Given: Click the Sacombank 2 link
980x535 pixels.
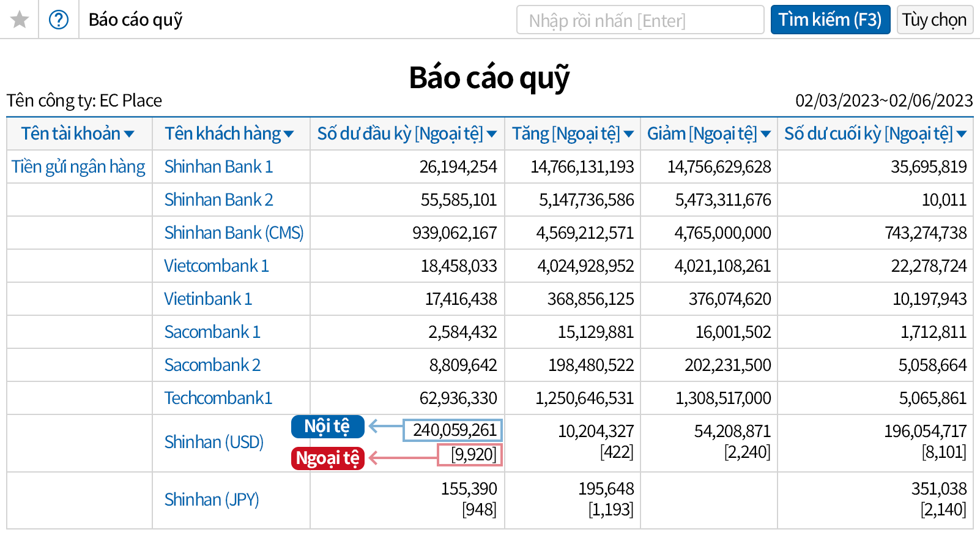Looking at the screenshot, I should pyautogui.click(x=212, y=365).
